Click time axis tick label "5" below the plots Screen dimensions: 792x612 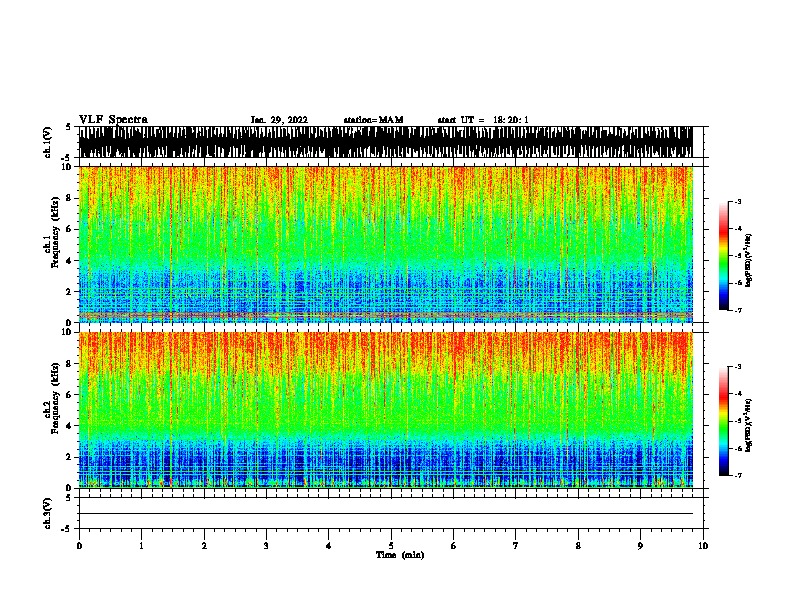tap(391, 546)
